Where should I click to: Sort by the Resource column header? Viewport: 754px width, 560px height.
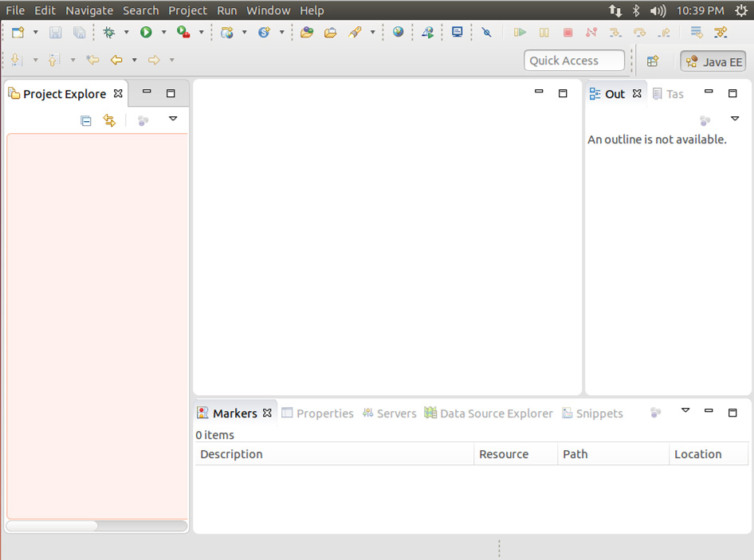516,454
